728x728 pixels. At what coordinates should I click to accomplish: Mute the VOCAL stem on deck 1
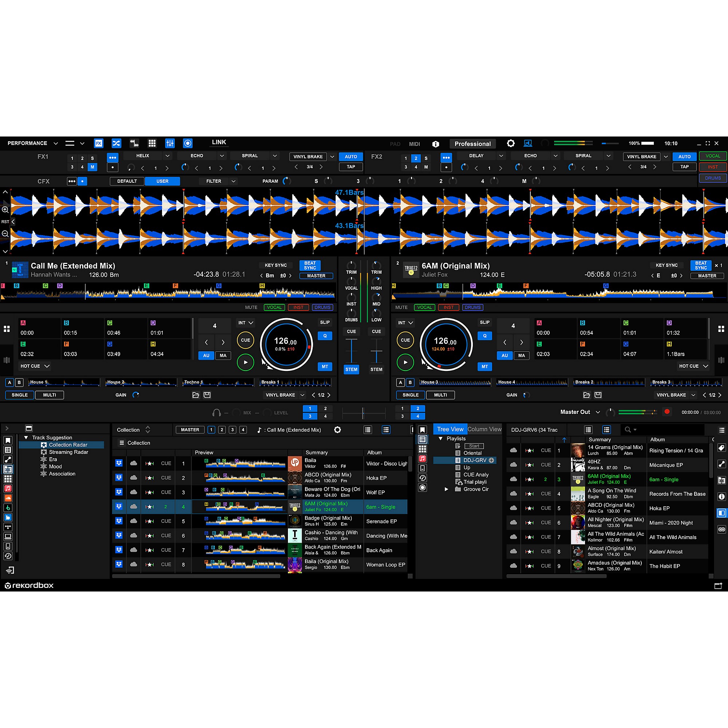click(274, 308)
